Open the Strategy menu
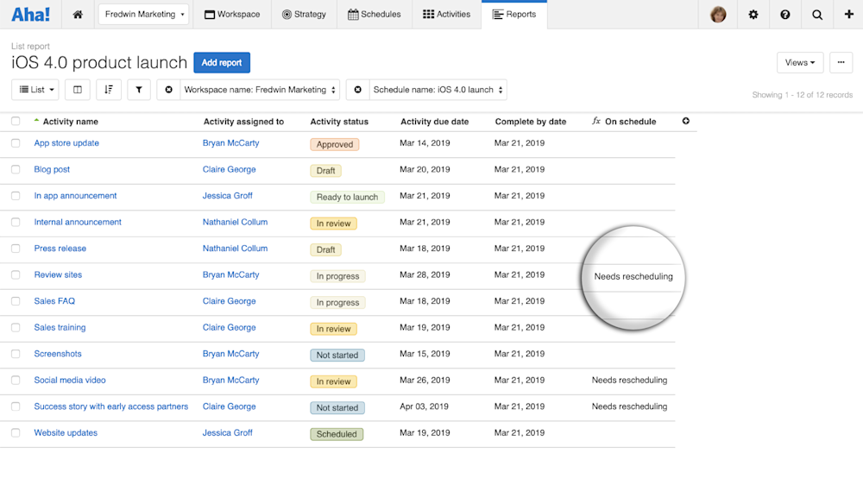863x504 pixels. pyautogui.click(x=304, y=14)
